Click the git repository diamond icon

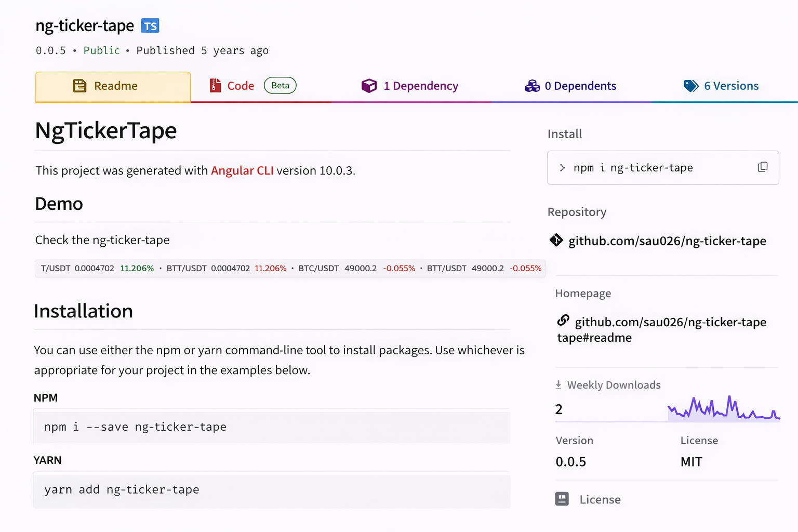point(556,240)
